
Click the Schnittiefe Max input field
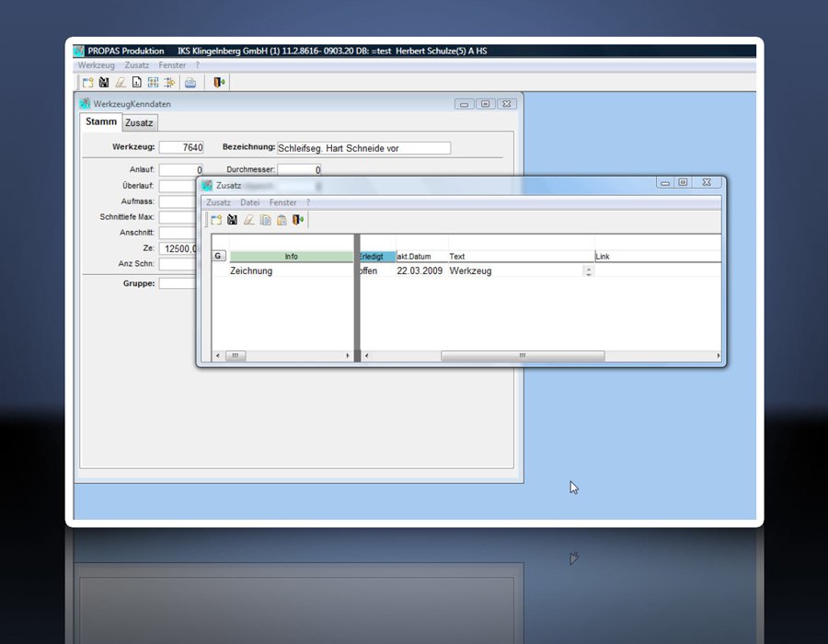point(178,217)
